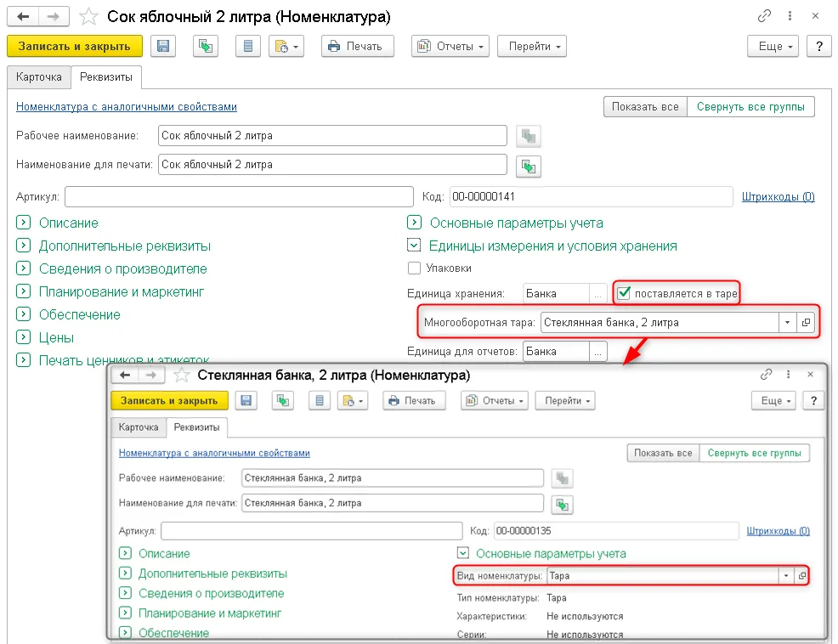Click Записать и закрыть in the Сок яблочный window

point(74,47)
